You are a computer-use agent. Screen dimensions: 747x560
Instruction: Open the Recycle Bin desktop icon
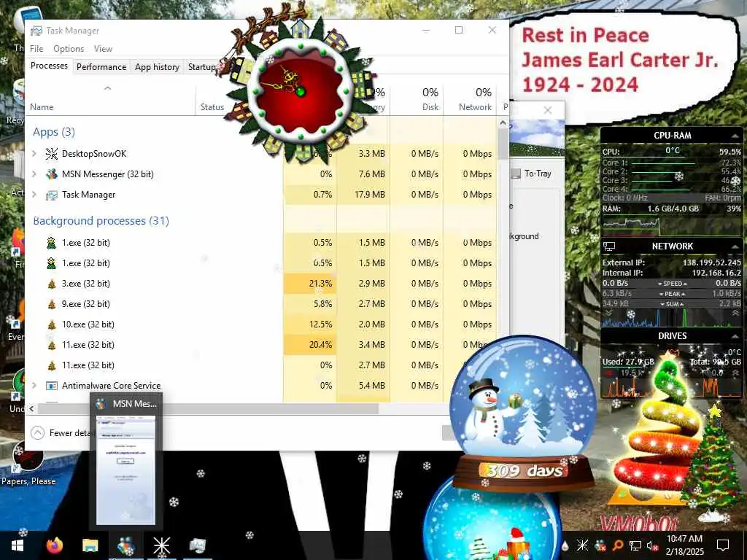coord(15,102)
